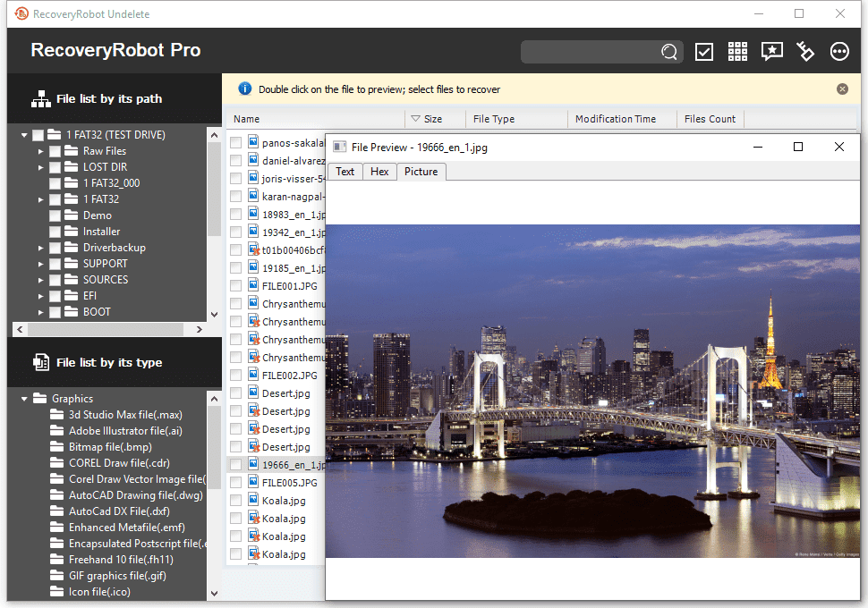Click the GIF graphics file folder icon
The width and height of the screenshot is (868, 608).
56,575
